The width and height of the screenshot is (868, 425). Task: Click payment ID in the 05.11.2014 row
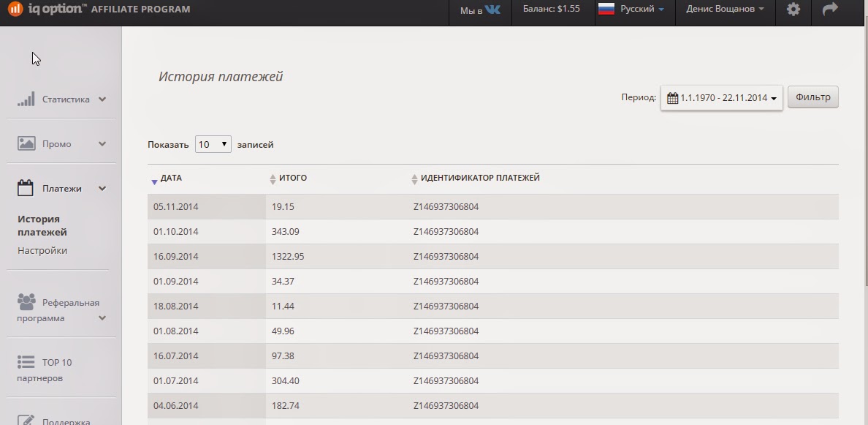coord(446,207)
